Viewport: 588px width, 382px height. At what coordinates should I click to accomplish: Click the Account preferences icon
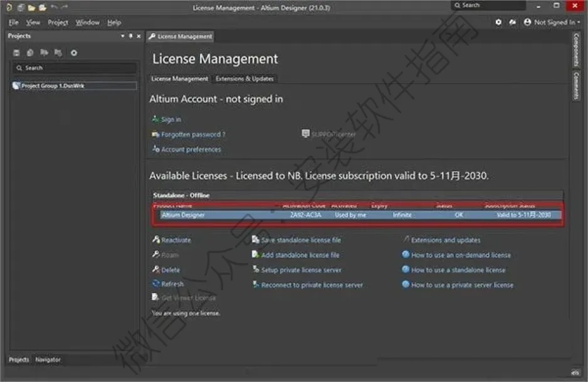coord(155,148)
